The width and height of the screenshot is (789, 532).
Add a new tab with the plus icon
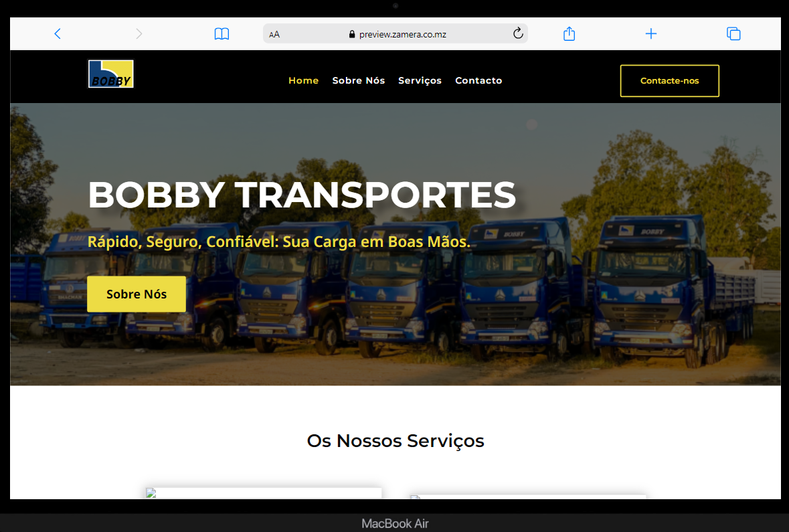[x=650, y=33]
